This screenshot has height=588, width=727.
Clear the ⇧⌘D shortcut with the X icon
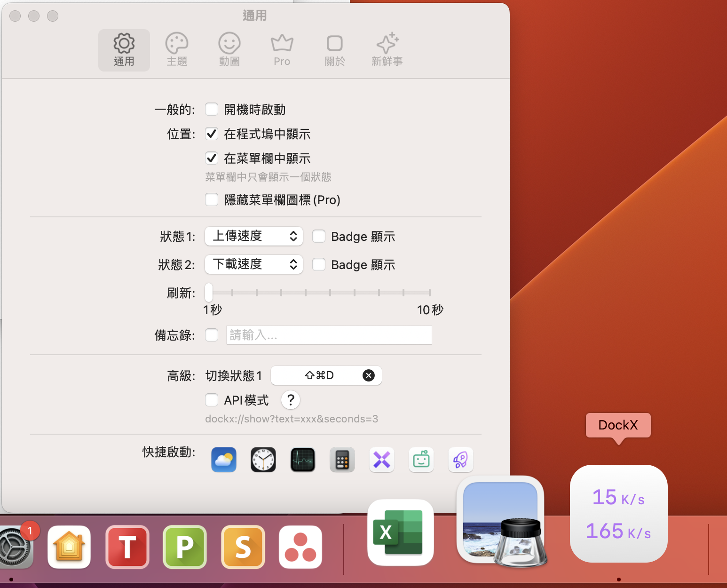click(369, 375)
